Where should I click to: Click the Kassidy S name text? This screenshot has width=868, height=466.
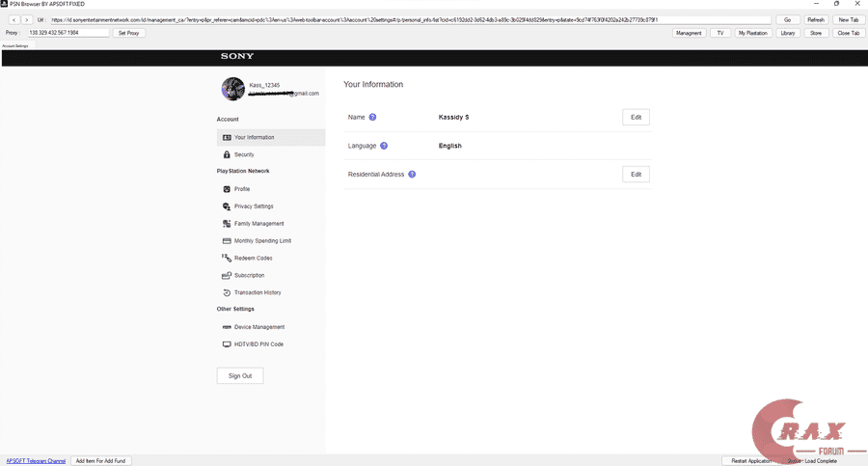pos(453,117)
